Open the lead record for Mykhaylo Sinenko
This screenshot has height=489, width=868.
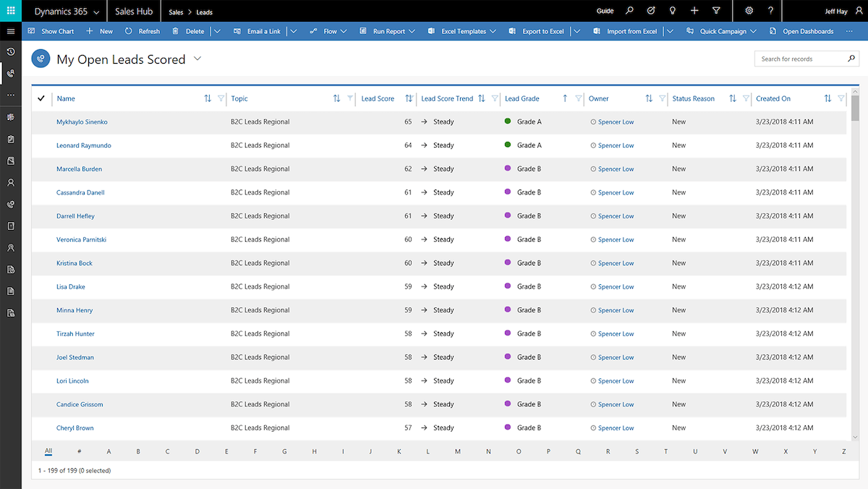[x=80, y=122]
